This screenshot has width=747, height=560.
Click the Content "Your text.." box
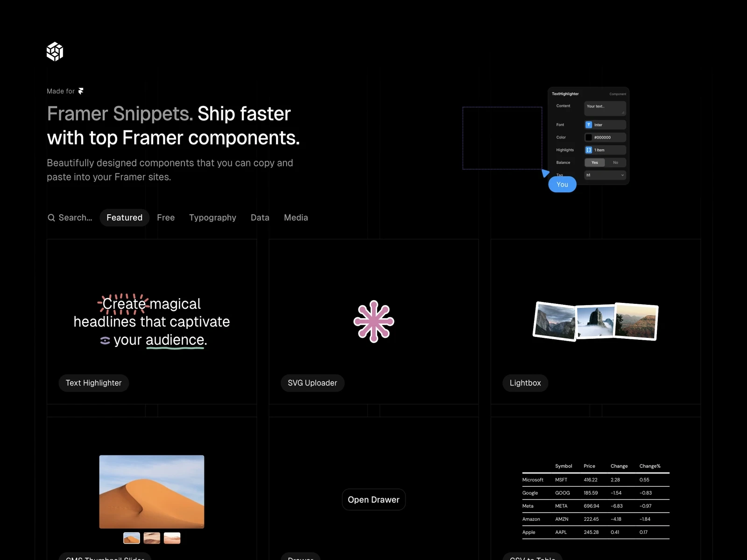[x=605, y=108]
